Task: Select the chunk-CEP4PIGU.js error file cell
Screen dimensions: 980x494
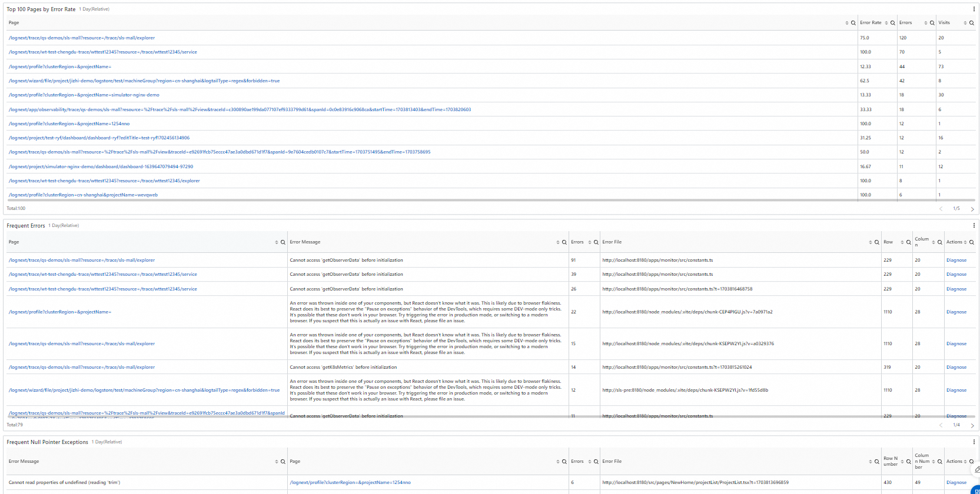Action: [x=687, y=312]
